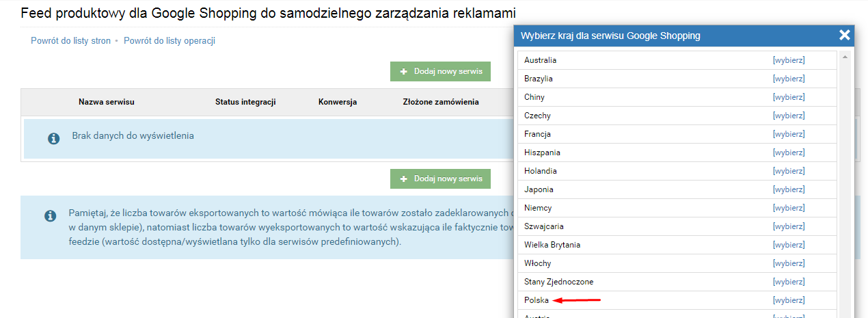Click the upper Dodaj nowy serwis button
The height and width of the screenshot is (318, 868).
(x=440, y=71)
